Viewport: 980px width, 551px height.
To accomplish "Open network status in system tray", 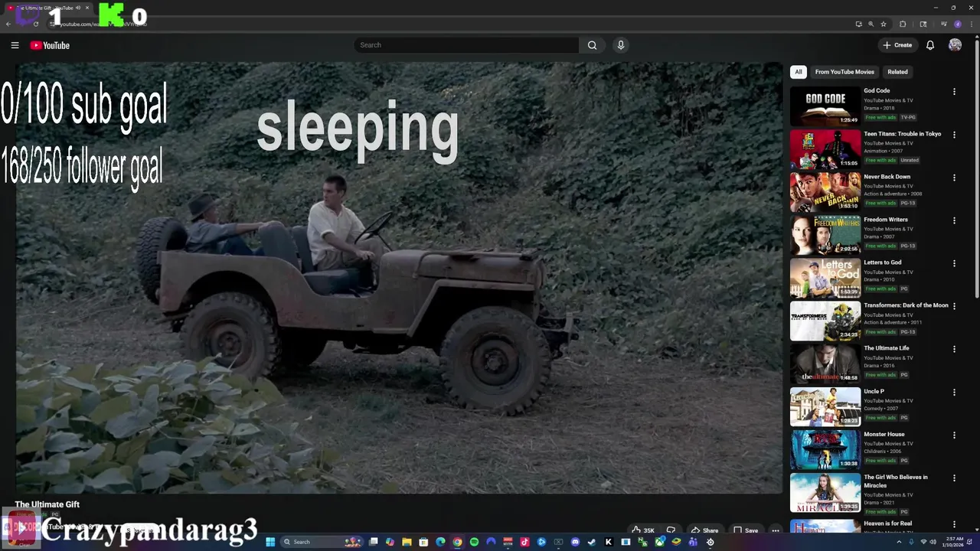I will pyautogui.click(x=923, y=542).
